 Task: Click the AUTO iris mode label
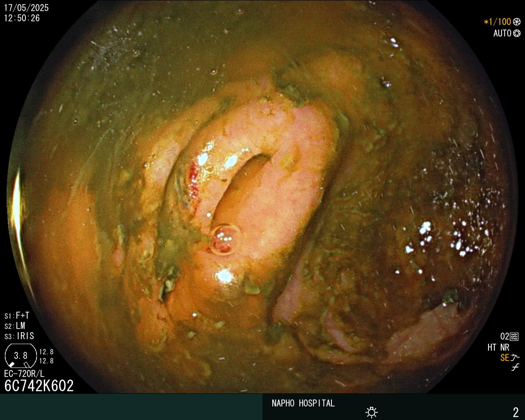click(502, 33)
